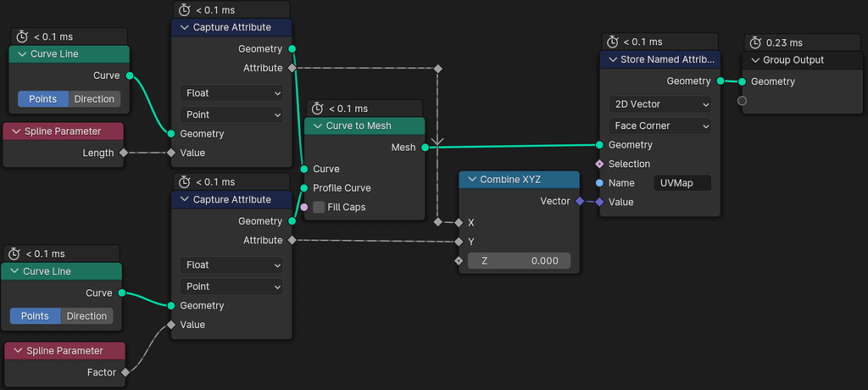868x390 pixels.
Task: Click the Z value field in Combine XYZ
Action: (x=519, y=261)
